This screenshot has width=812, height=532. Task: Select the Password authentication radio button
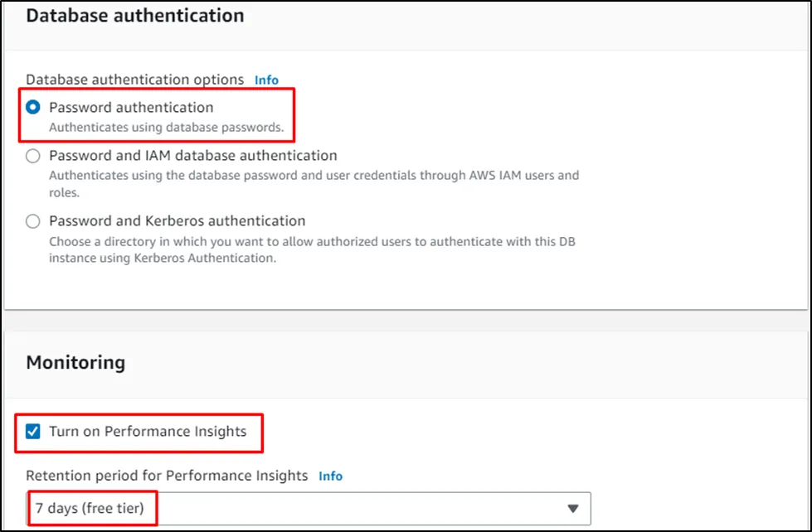pyautogui.click(x=33, y=108)
